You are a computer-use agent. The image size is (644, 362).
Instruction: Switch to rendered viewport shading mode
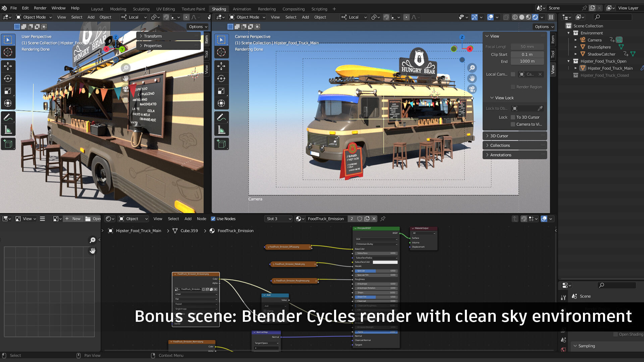(x=535, y=17)
